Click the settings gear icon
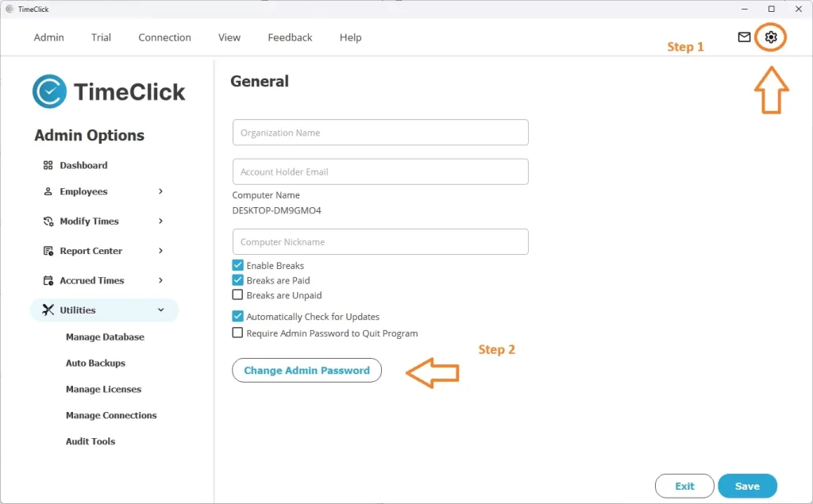The height and width of the screenshot is (504, 813). (770, 37)
